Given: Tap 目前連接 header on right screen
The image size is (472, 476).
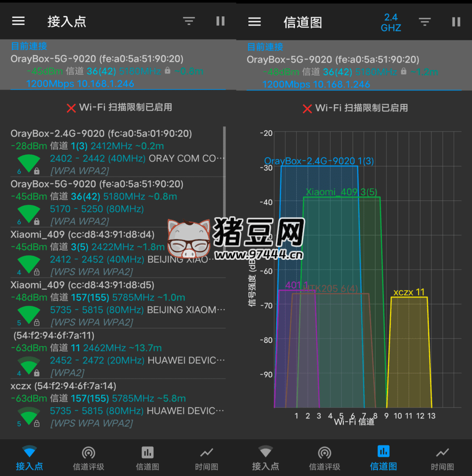Looking at the screenshot, I should (265, 47).
